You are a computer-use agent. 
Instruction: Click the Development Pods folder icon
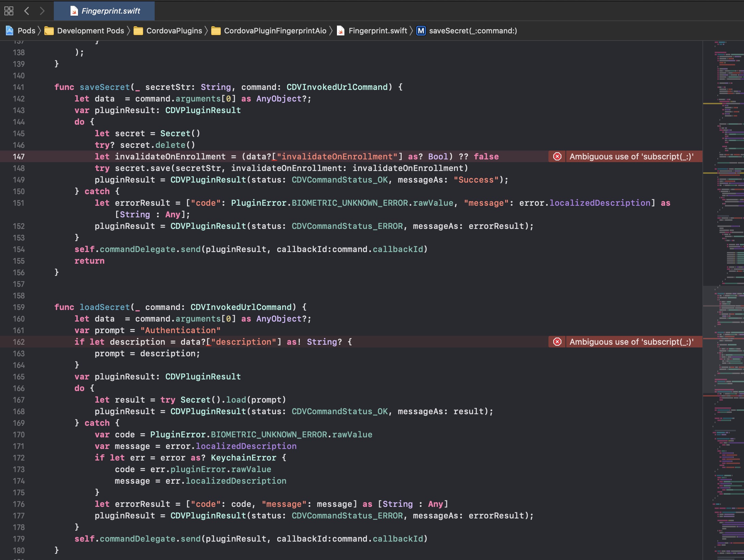tap(49, 31)
